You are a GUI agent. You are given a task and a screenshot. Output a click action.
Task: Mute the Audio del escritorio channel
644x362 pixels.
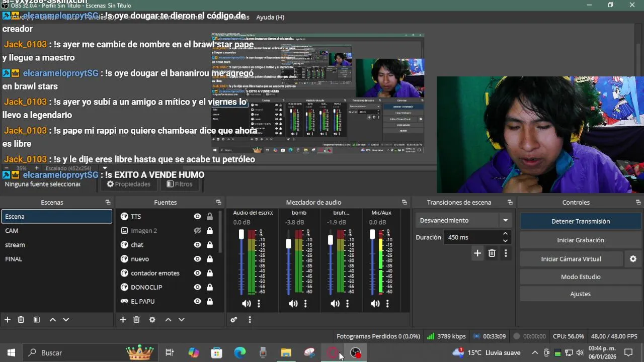(246, 304)
